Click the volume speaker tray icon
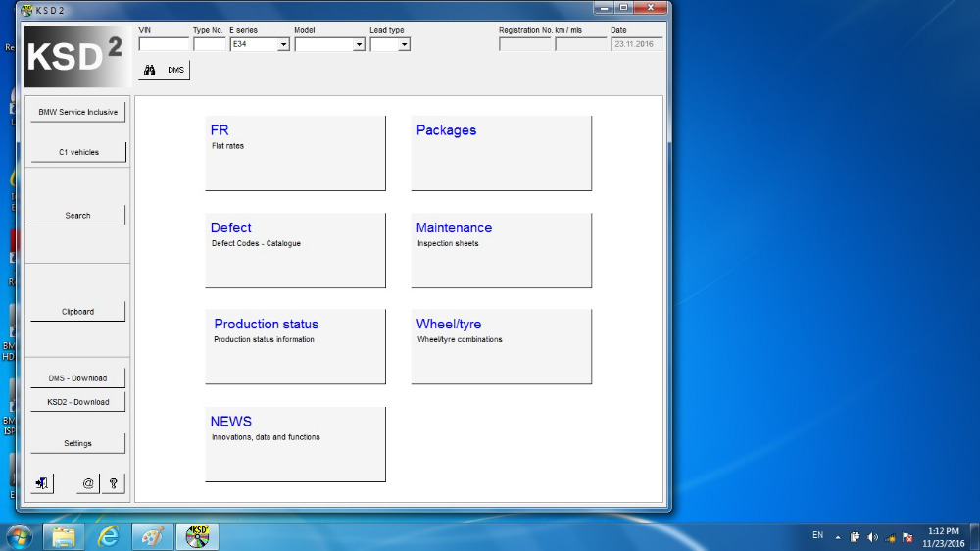Viewport: 980px width, 551px height. point(872,537)
